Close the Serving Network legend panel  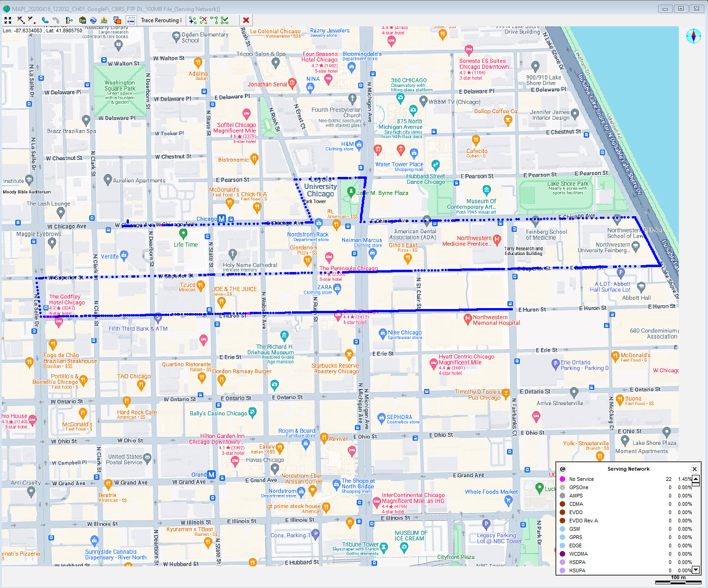click(x=694, y=469)
